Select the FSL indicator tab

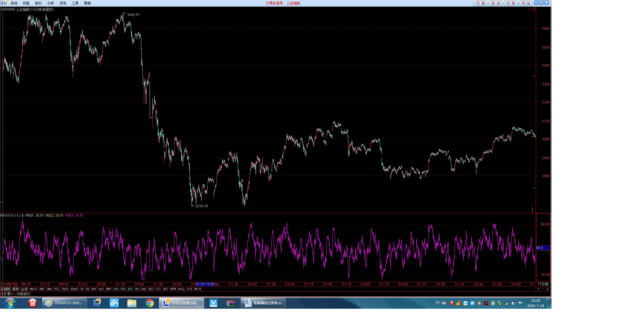57,289
